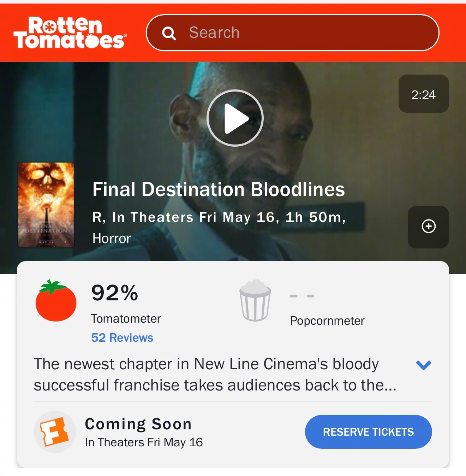Click the Final Destination Bloodlines title
The width and height of the screenshot is (466, 476).
click(219, 189)
